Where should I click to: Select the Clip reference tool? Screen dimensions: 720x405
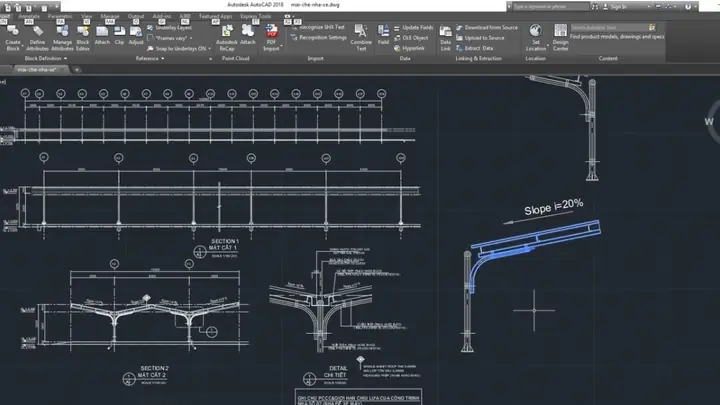119,36
